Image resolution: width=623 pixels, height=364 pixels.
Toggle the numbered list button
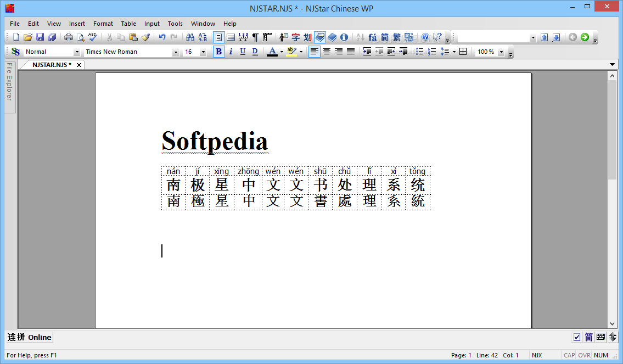click(431, 52)
